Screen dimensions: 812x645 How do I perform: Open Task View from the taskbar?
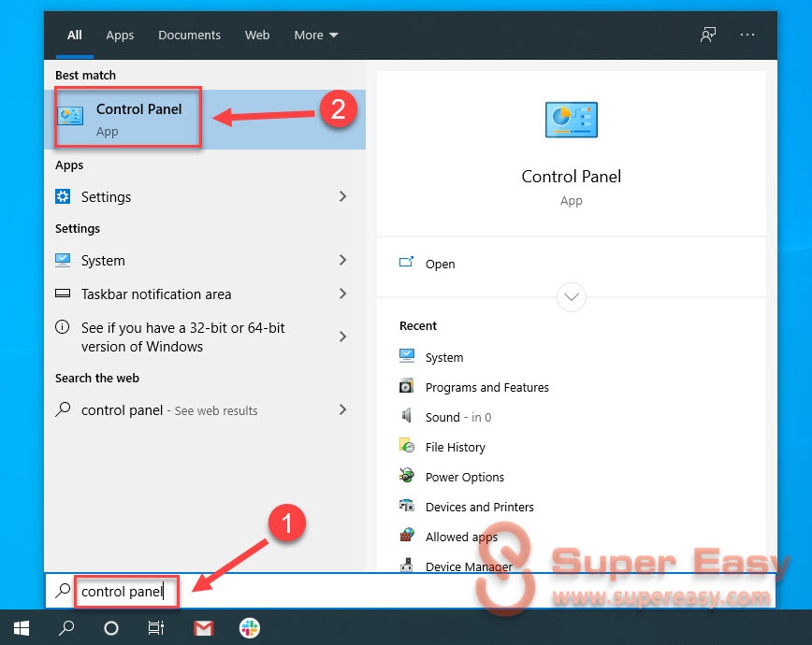point(156,628)
